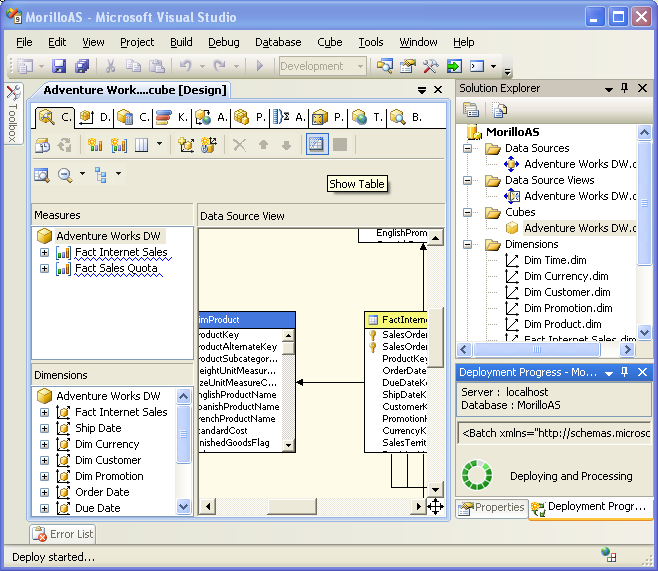Collapse the Dimensions folder in Solution Explorer
The height and width of the screenshot is (571, 658).
(467, 244)
